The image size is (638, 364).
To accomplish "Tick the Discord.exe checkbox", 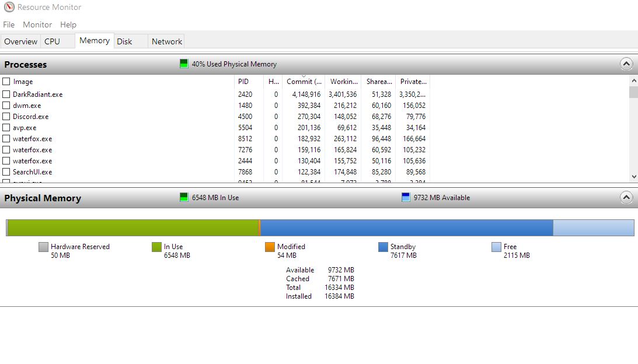I will pos(6,116).
